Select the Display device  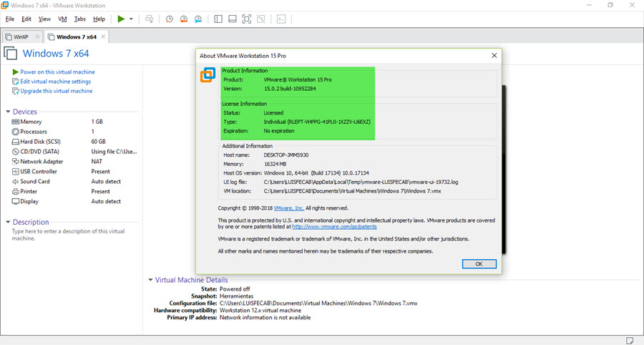pyautogui.click(x=74, y=201)
